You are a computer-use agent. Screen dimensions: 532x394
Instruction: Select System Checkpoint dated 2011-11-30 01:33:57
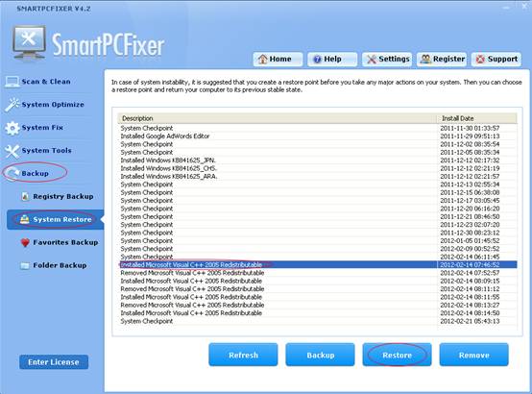coord(318,128)
